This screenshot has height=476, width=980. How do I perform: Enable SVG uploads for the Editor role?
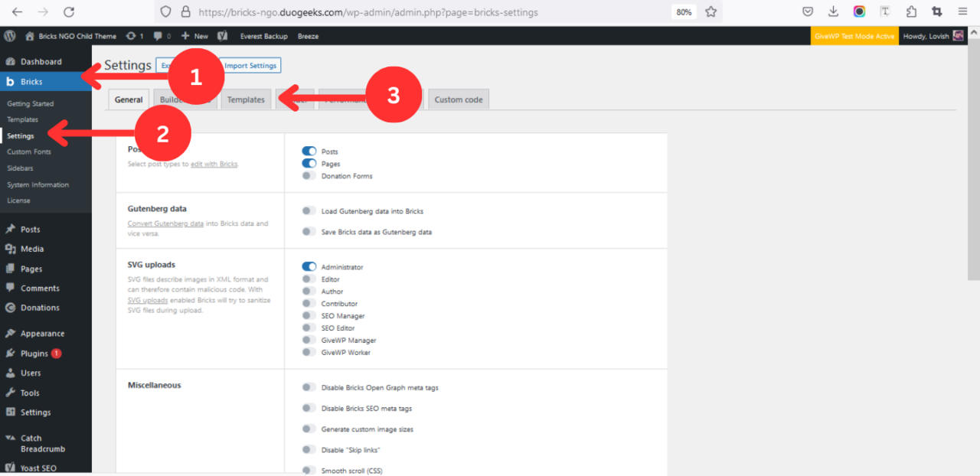click(x=309, y=279)
